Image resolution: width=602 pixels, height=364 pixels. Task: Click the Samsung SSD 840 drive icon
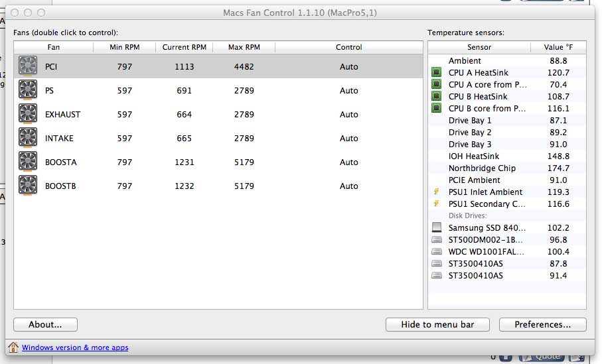[x=437, y=227]
